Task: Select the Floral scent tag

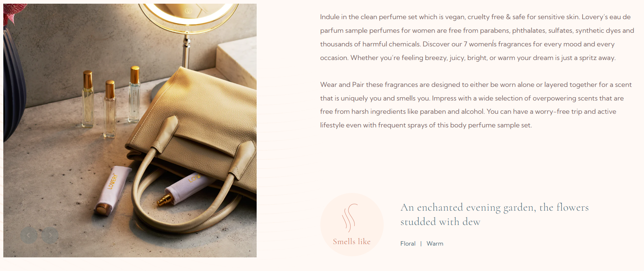Action: [x=408, y=243]
